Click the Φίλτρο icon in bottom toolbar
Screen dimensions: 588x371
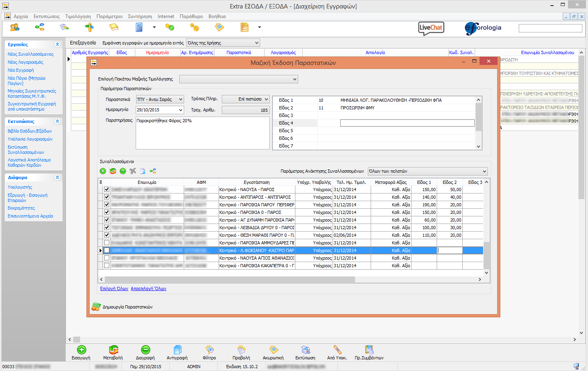coord(209,350)
